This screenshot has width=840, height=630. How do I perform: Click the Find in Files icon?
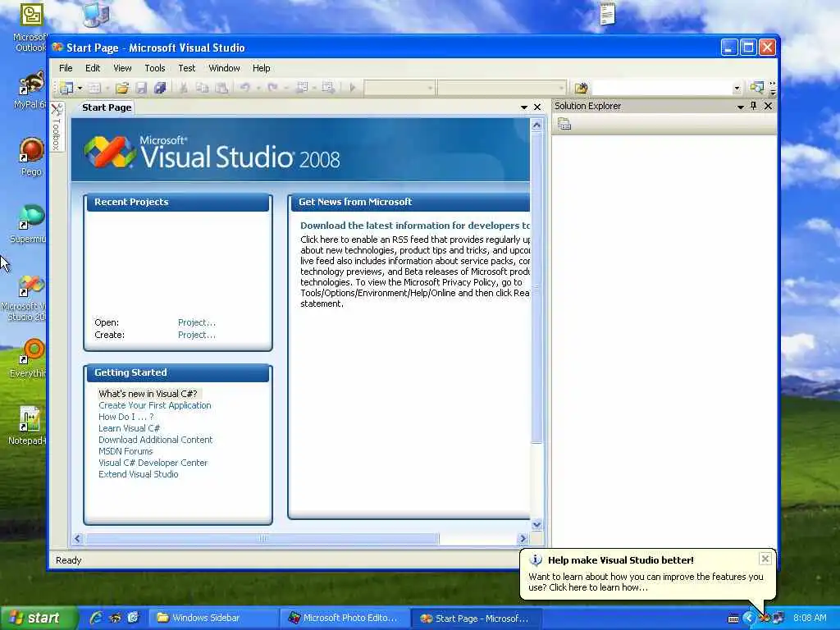point(581,88)
